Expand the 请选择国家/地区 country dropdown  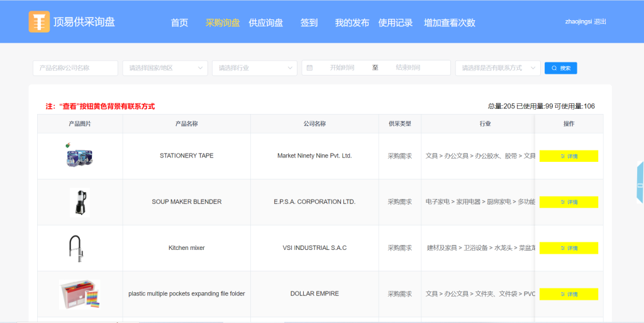[x=165, y=68]
